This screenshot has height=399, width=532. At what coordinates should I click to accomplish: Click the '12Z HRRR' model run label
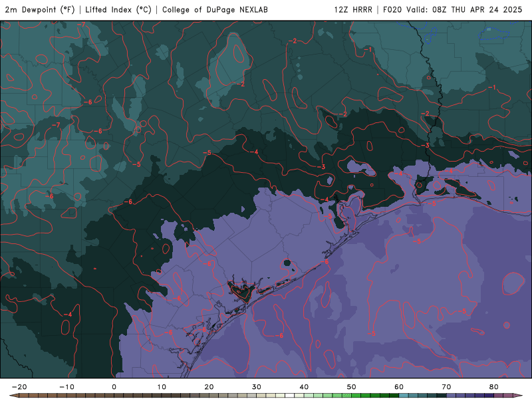tap(353, 10)
